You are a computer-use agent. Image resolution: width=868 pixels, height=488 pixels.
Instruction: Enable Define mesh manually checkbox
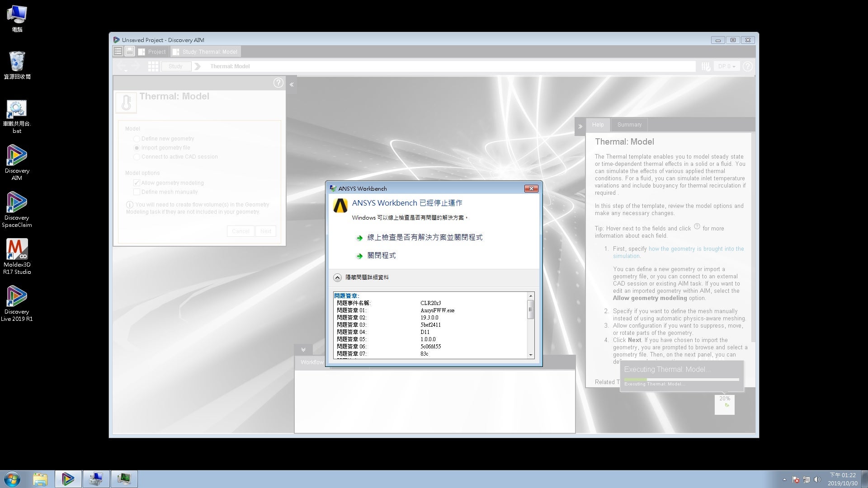(x=137, y=192)
